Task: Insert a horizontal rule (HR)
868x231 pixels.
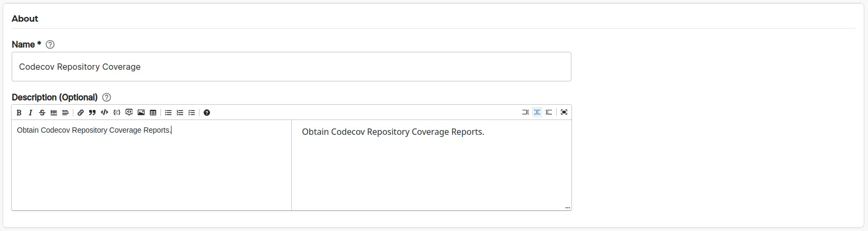Action: (54, 113)
